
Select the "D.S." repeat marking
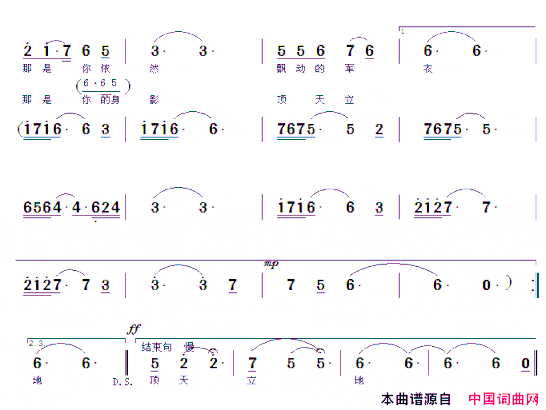[123, 382]
